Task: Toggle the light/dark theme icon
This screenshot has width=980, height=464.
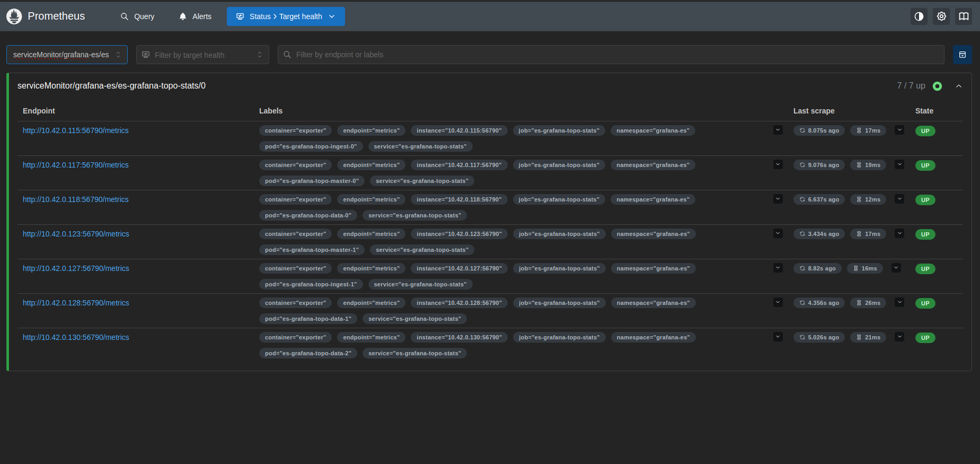Action: tap(919, 16)
